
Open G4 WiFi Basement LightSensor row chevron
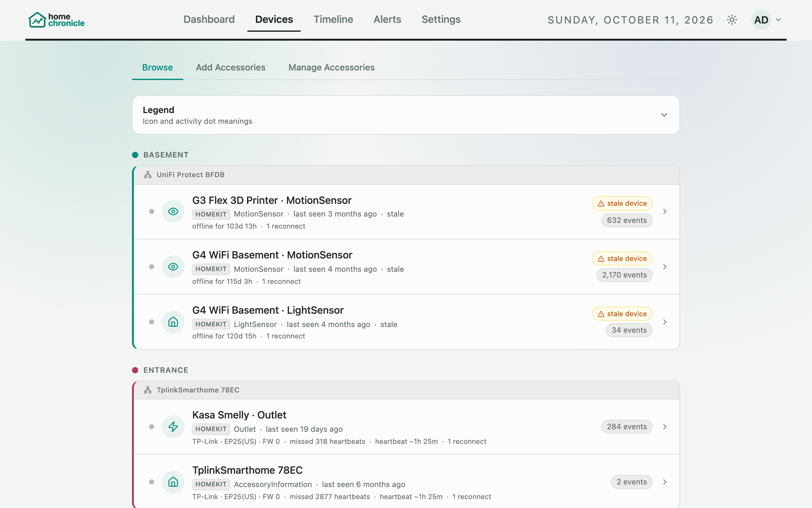pos(665,322)
